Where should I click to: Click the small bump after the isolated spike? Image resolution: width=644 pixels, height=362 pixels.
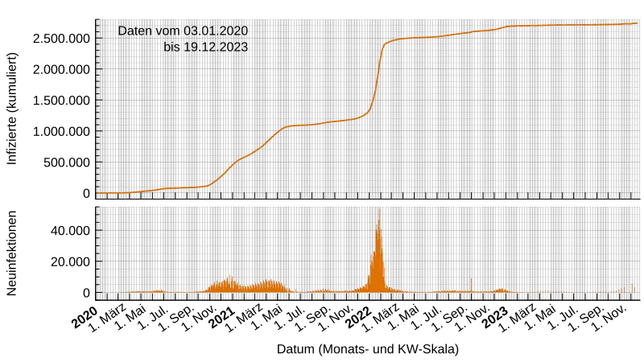coord(502,290)
